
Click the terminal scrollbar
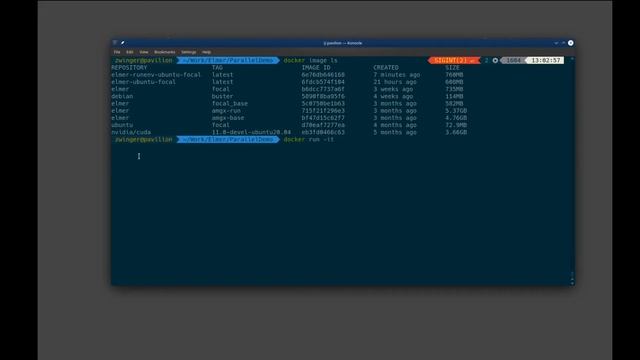point(572,171)
